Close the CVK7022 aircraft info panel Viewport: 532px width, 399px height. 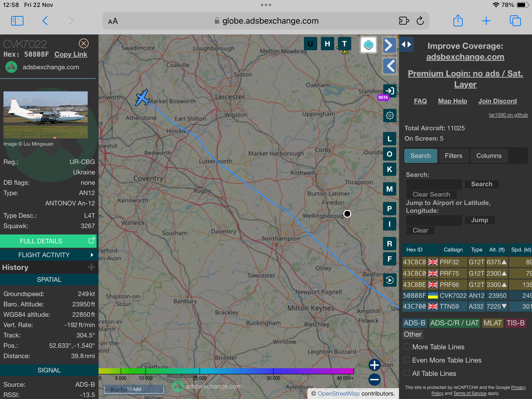tap(84, 44)
